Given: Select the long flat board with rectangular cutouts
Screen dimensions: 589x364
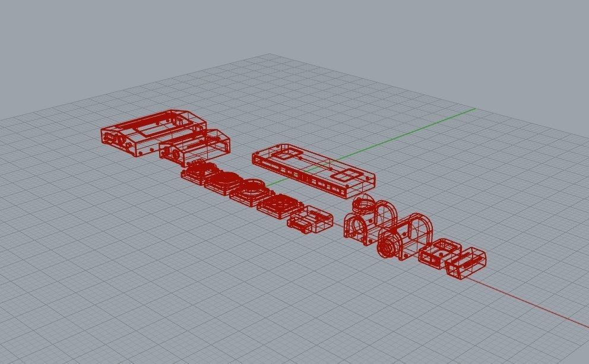Looking at the screenshot, I should pyautogui.click(x=313, y=170).
